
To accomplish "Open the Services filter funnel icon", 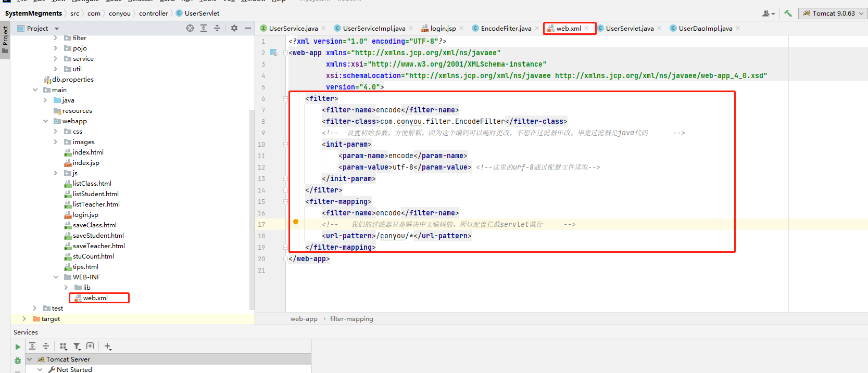I will [77, 346].
